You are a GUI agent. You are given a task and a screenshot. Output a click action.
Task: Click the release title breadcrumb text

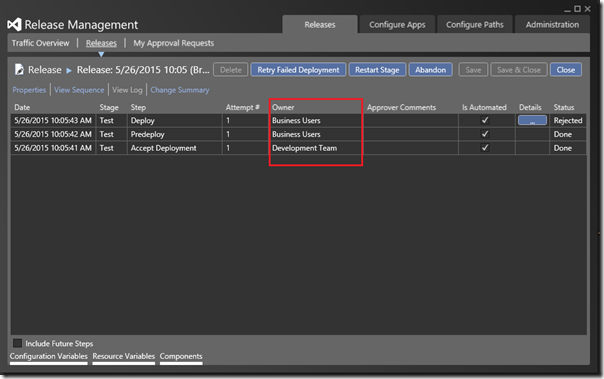click(x=143, y=70)
